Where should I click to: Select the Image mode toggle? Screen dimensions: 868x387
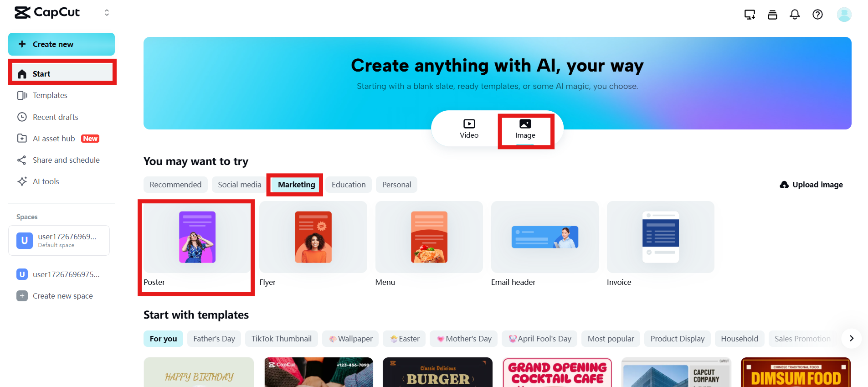click(x=525, y=129)
